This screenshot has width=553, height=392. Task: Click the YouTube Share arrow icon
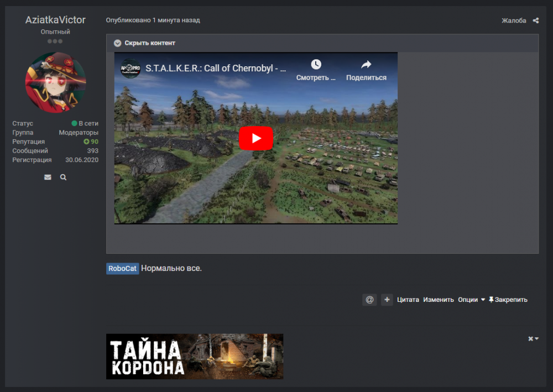pyautogui.click(x=366, y=65)
